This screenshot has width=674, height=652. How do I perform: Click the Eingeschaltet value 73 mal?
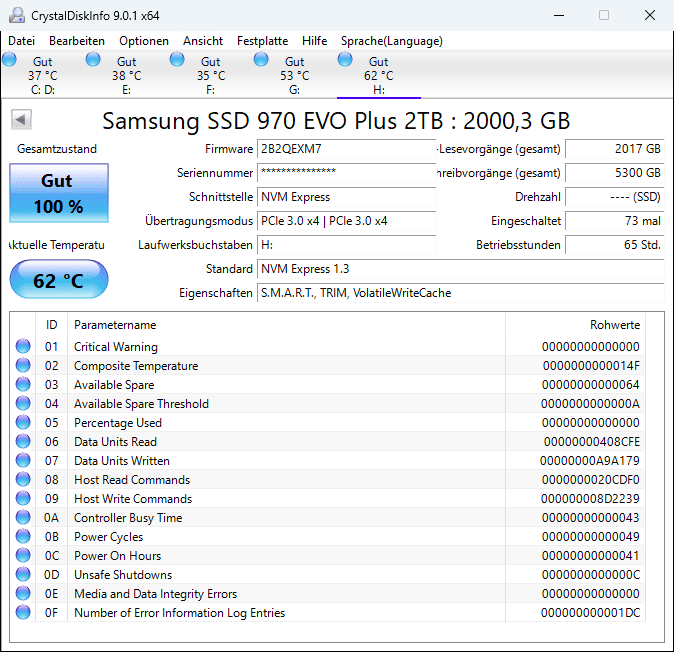(x=615, y=221)
